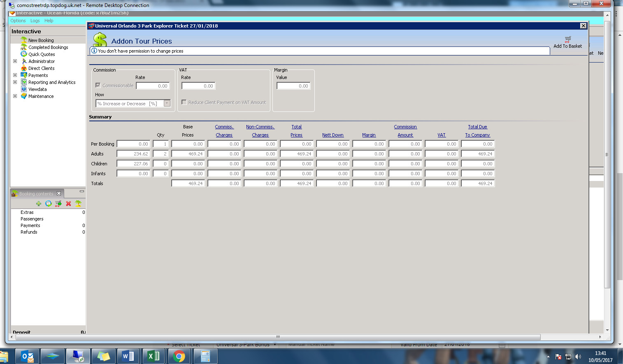
Task: Toggle the Commissionable checkbox
Action: point(98,86)
